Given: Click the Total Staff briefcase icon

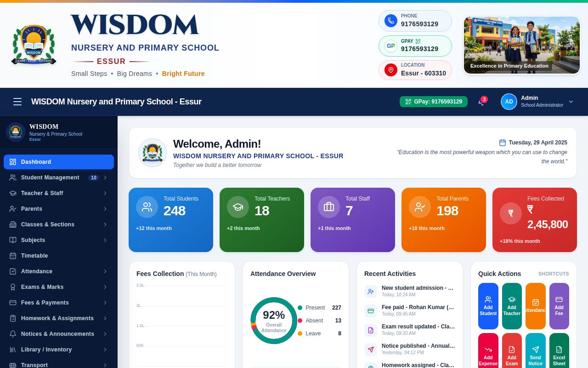Looking at the screenshot, I should (x=329, y=207).
